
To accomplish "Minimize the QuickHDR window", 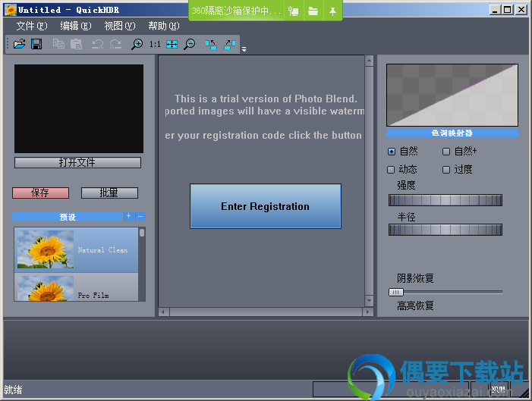I will click(495, 10).
